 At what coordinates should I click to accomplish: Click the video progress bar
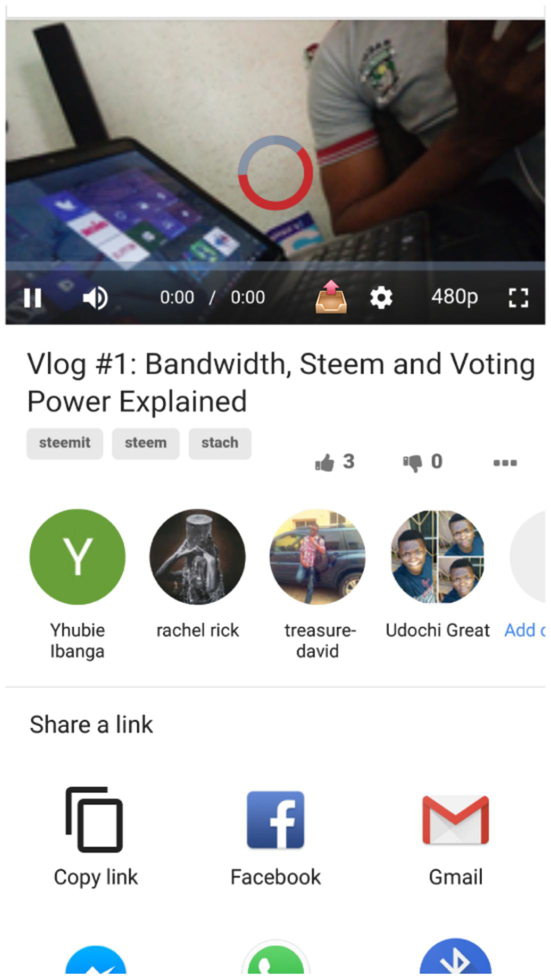click(x=275, y=265)
